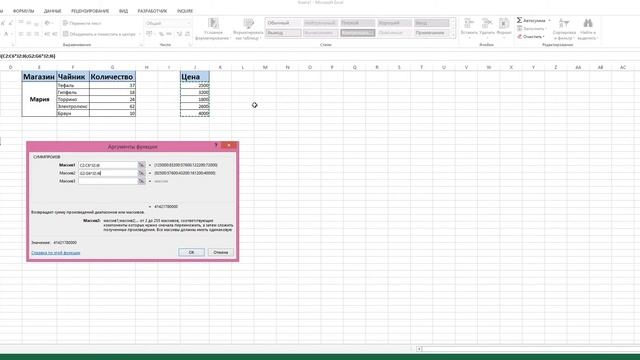Click the decrease indent icon
640x360 pixels.
tap(47, 34)
